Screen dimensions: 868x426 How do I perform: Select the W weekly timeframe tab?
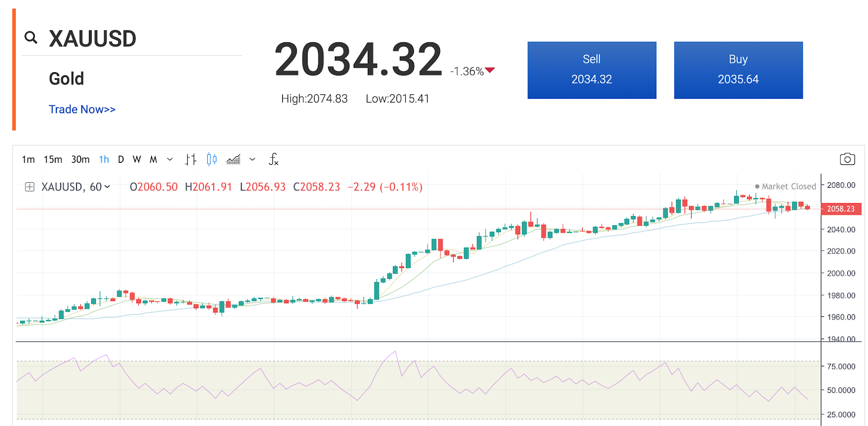[137, 160]
